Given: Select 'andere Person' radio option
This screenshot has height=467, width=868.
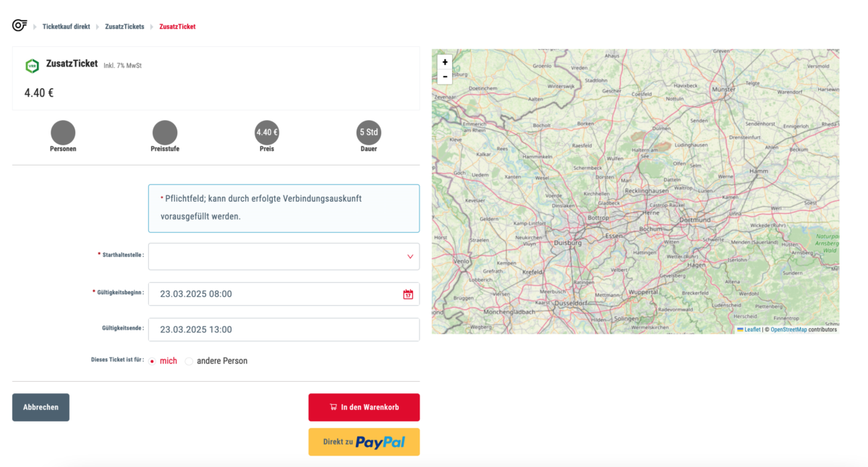Looking at the screenshot, I should 190,361.
